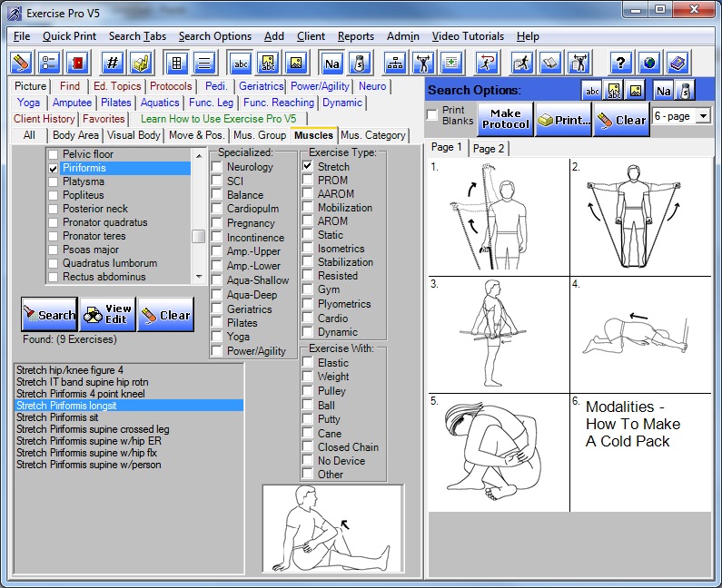The width and height of the screenshot is (722, 588).
Task: Click the eraser clear icon in main toolbar
Action: point(21,63)
